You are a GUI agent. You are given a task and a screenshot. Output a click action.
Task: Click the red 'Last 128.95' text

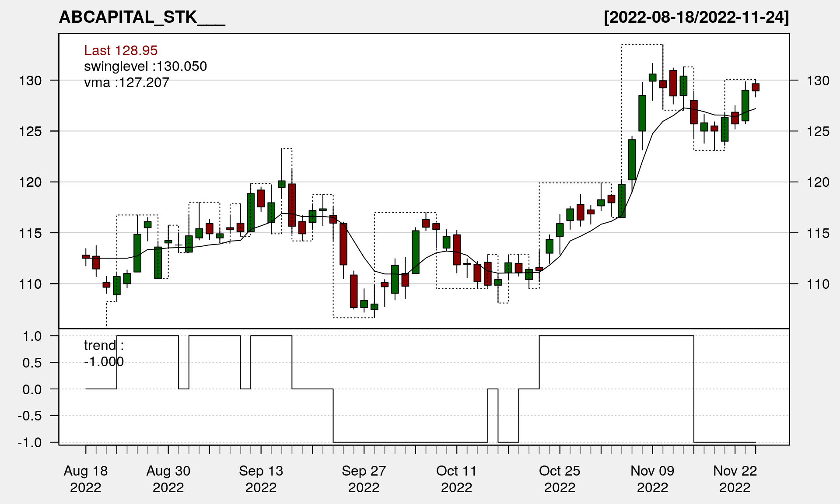[121, 50]
